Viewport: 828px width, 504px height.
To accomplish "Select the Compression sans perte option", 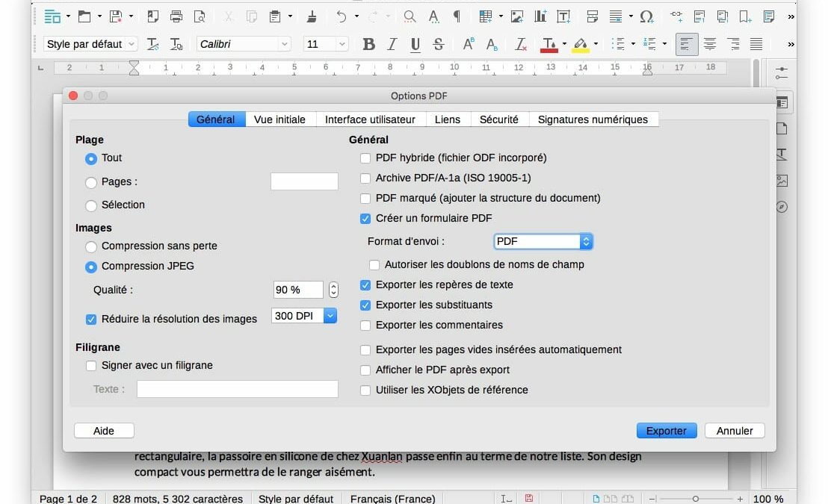I will point(91,246).
